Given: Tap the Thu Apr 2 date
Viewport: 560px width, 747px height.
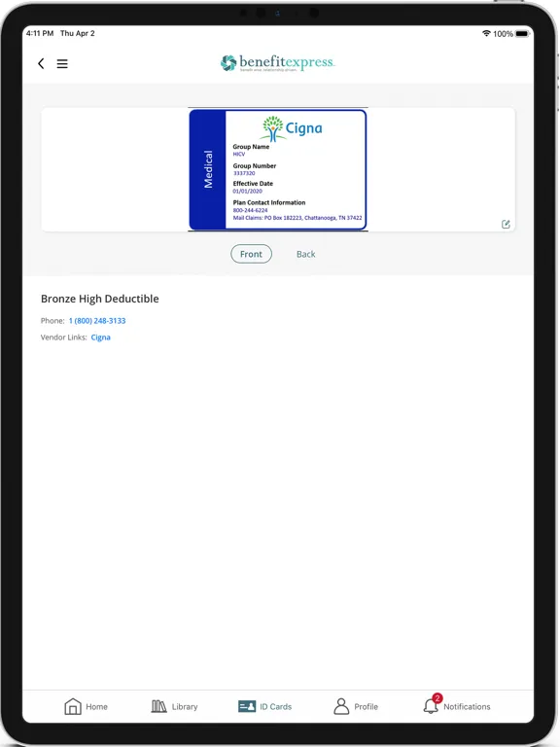Looking at the screenshot, I should click(x=77, y=33).
